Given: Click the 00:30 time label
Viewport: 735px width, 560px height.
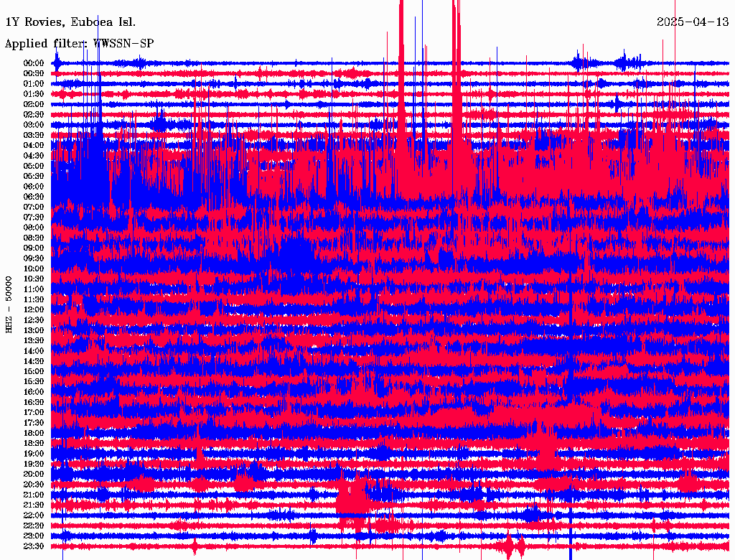Looking at the screenshot, I should click(34, 73).
